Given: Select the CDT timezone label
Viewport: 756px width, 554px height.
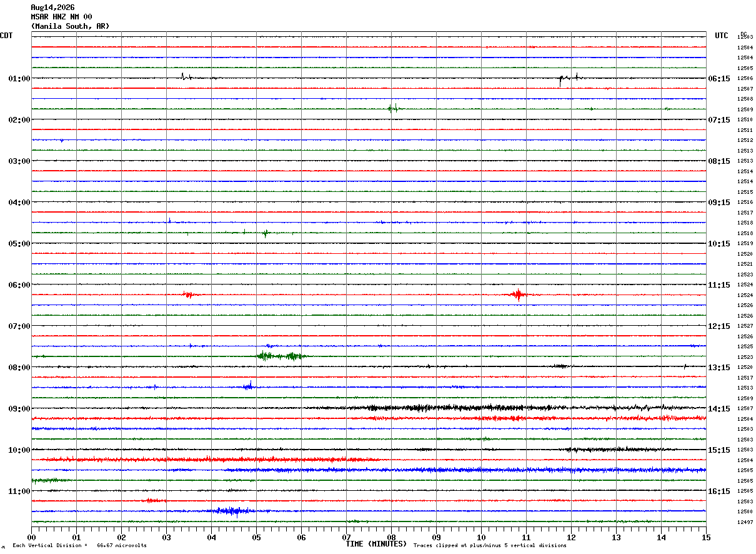Looking at the screenshot, I should [6, 36].
